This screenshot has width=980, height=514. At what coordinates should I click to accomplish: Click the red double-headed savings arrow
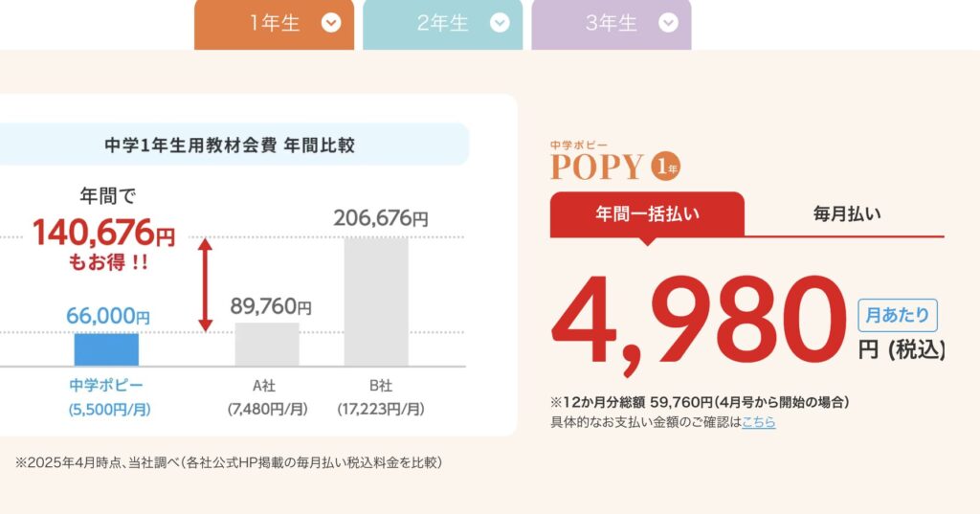[205, 284]
